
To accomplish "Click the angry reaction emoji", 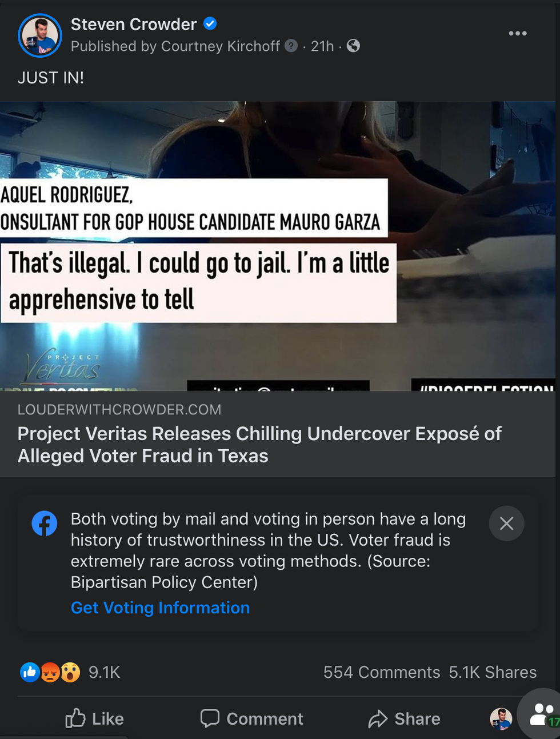I will [x=50, y=672].
